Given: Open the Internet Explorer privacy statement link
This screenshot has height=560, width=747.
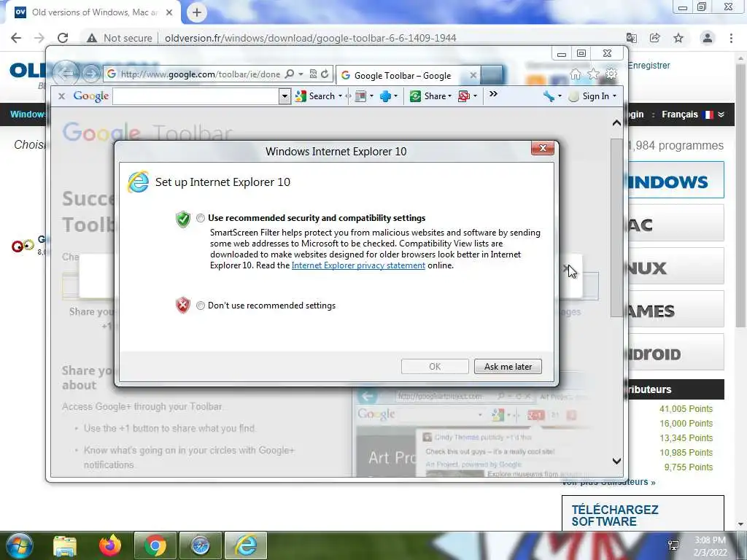Looking at the screenshot, I should pyautogui.click(x=358, y=265).
